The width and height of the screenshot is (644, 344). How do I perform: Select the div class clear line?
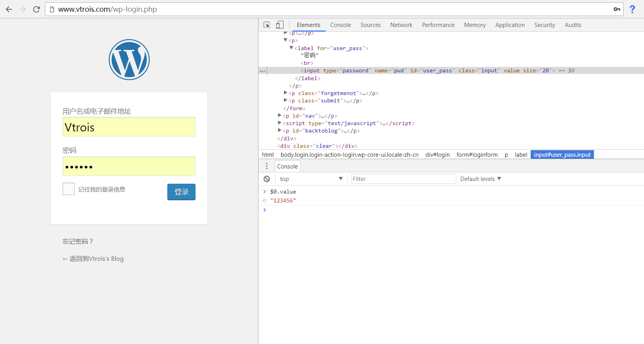317,146
